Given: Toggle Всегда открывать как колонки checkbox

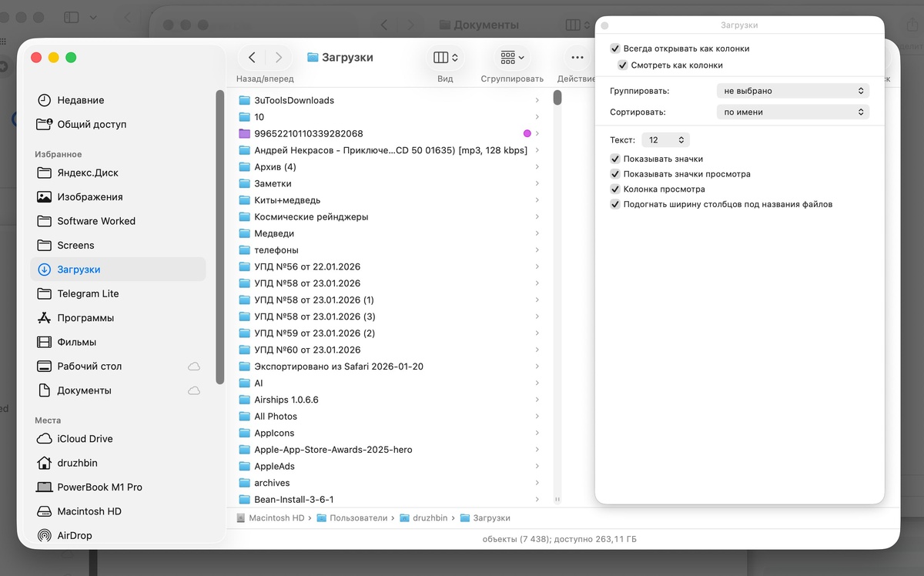Looking at the screenshot, I should pos(615,49).
